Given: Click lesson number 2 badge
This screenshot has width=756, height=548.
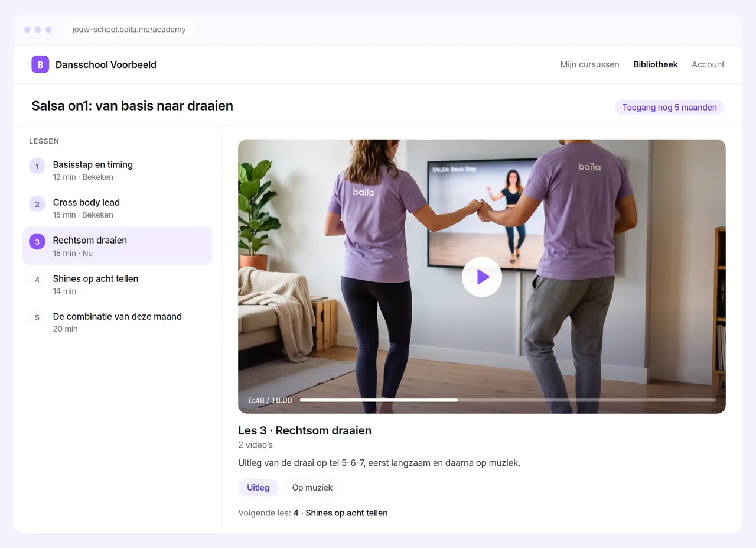Looking at the screenshot, I should pyautogui.click(x=37, y=204).
